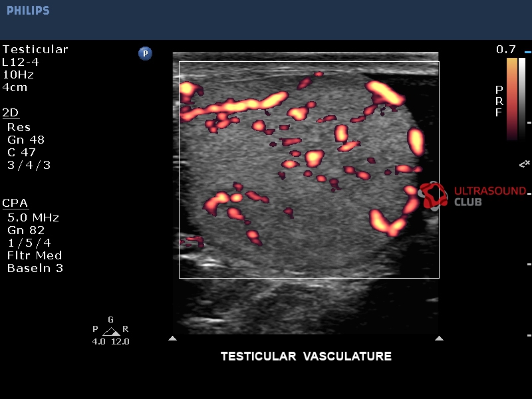
Task: Click the compression 'C 47' value
Action: (21, 152)
